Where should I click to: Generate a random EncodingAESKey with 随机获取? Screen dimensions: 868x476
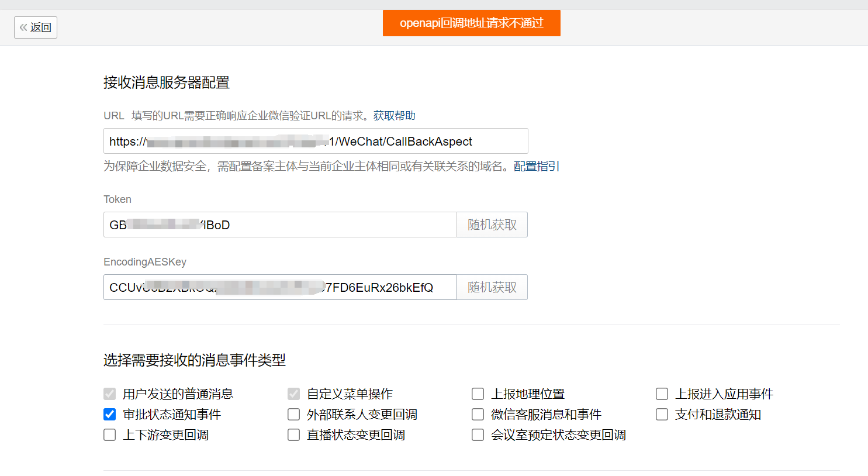(492, 287)
